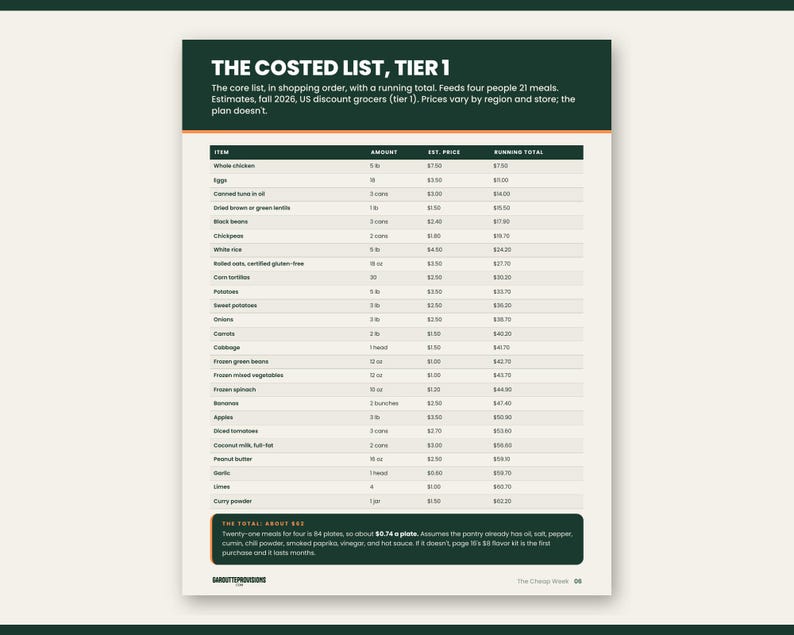Click 'Coconut milk, full-fat' item name
Image resolution: width=794 pixels, height=635 pixels.
pos(243,445)
